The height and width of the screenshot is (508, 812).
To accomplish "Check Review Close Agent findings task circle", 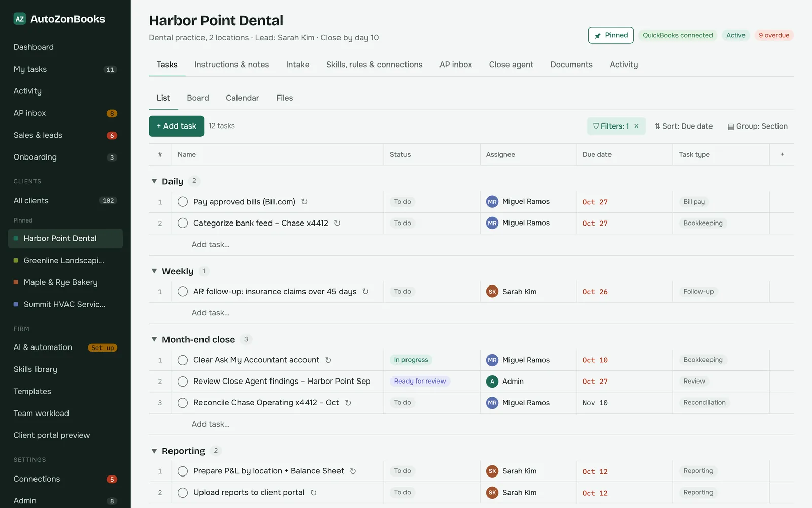I will [183, 382].
